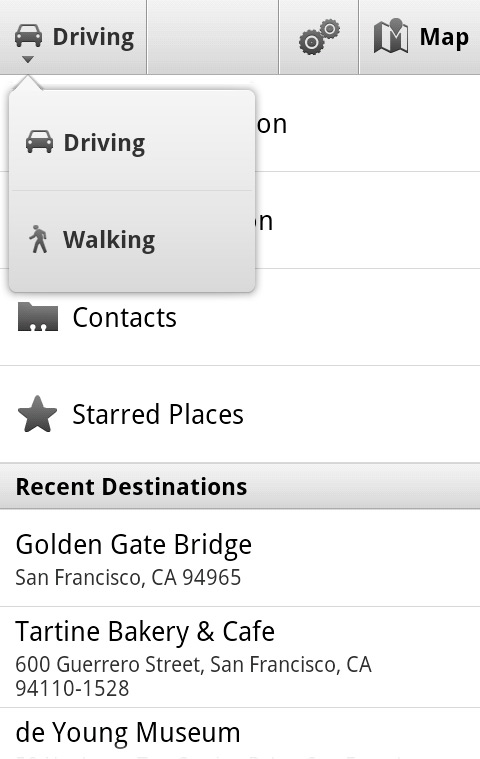This screenshot has width=480, height=759.
Task: Switch to Map view button
Action: click(x=420, y=37)
